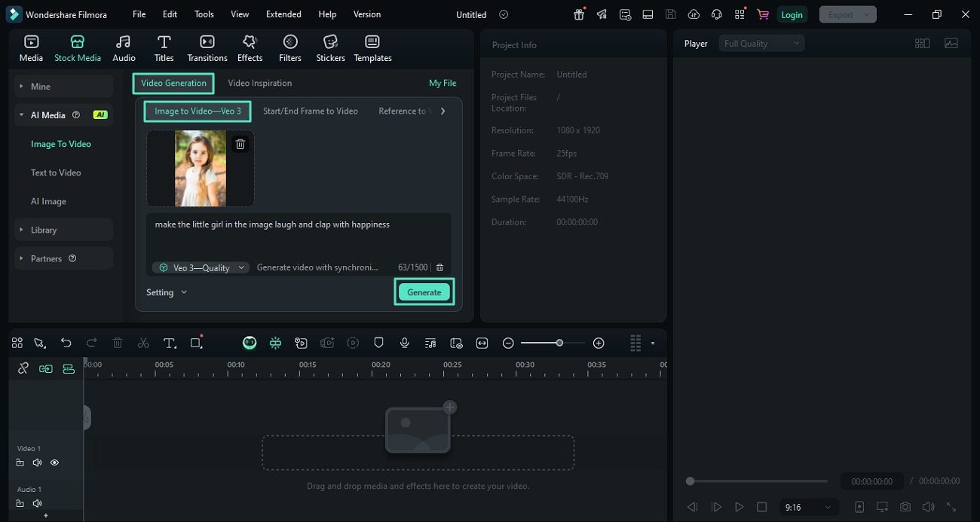Open the Media tab
The width and height of the screenshot is (980, 522).
tap(31, 48)
